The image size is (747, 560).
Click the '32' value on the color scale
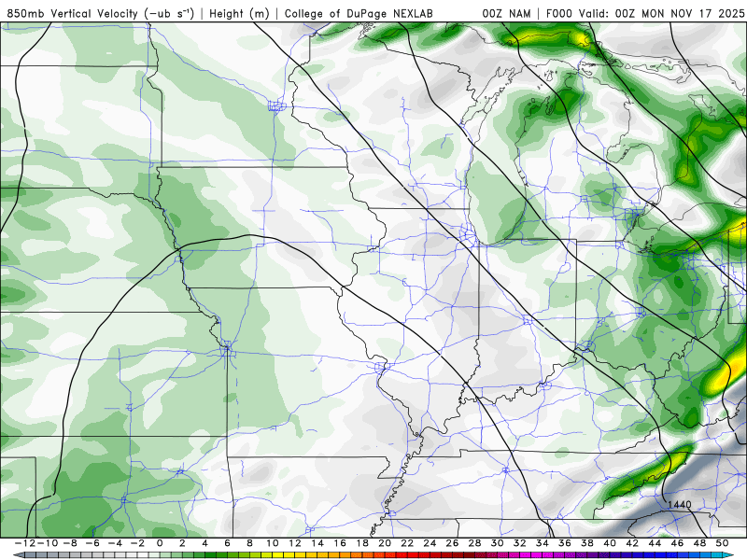click(520, 543)
